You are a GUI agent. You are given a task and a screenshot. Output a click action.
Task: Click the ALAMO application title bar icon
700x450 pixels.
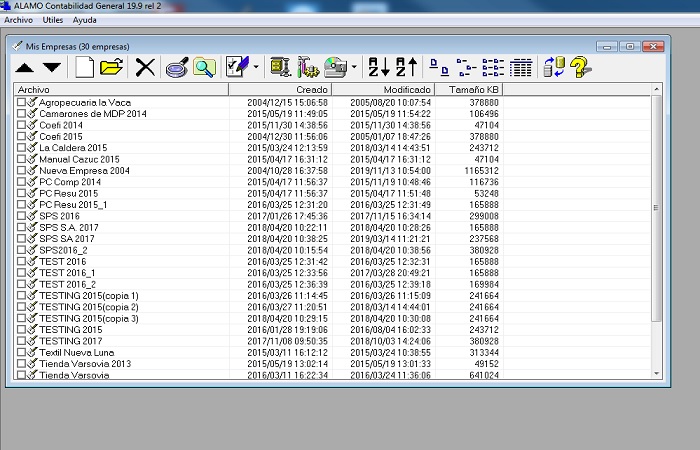5,5
